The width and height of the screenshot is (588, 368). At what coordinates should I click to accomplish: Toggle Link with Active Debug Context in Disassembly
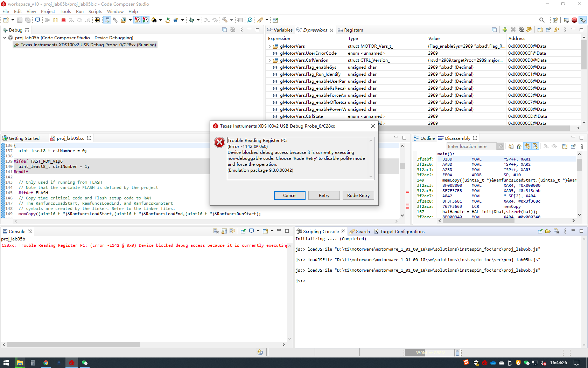coord(527,146)
